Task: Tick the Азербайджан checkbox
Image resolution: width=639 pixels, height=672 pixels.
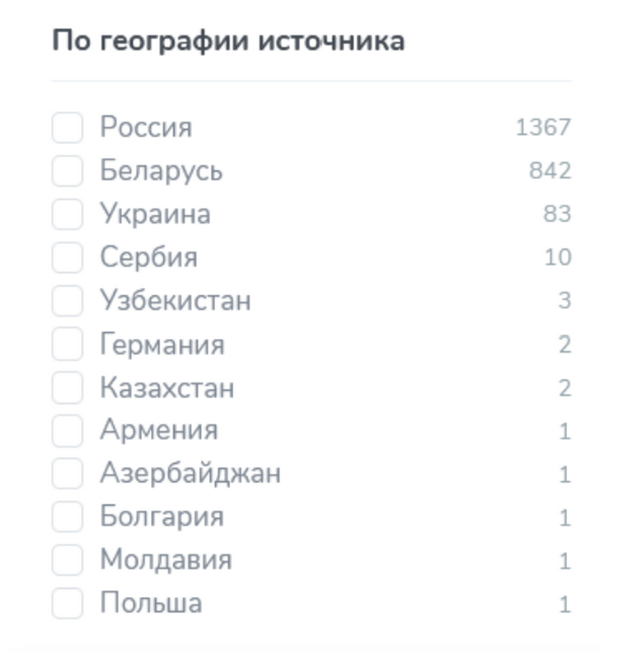Action: [x=67, y=474]
